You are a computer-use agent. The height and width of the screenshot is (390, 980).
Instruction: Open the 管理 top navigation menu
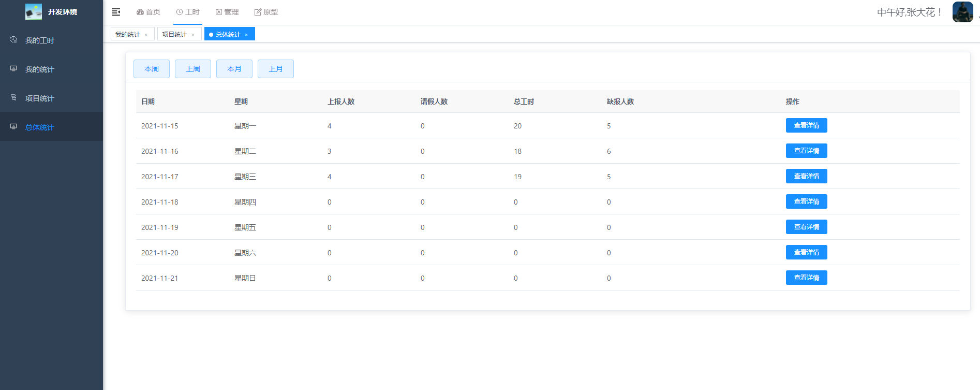point(227,12)
